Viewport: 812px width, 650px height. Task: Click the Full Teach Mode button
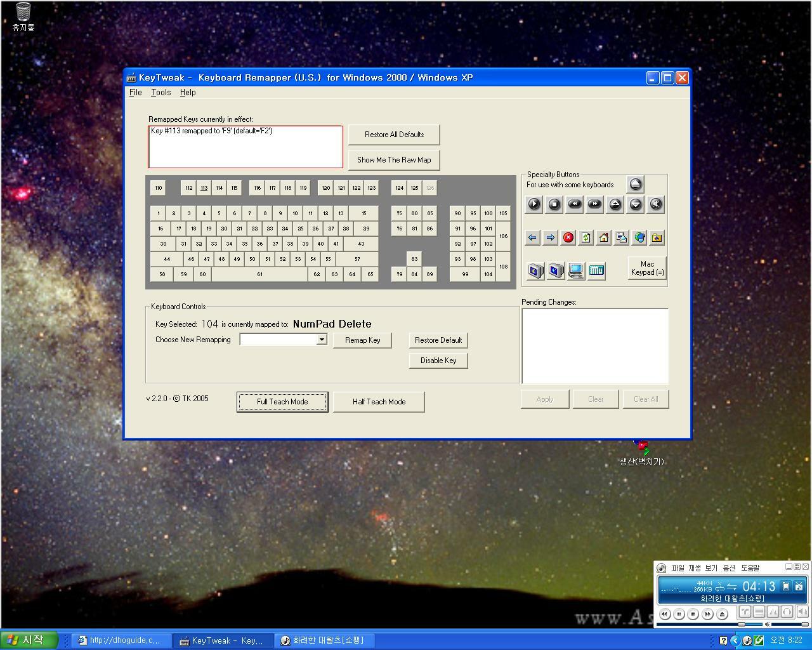pos(282,402)
